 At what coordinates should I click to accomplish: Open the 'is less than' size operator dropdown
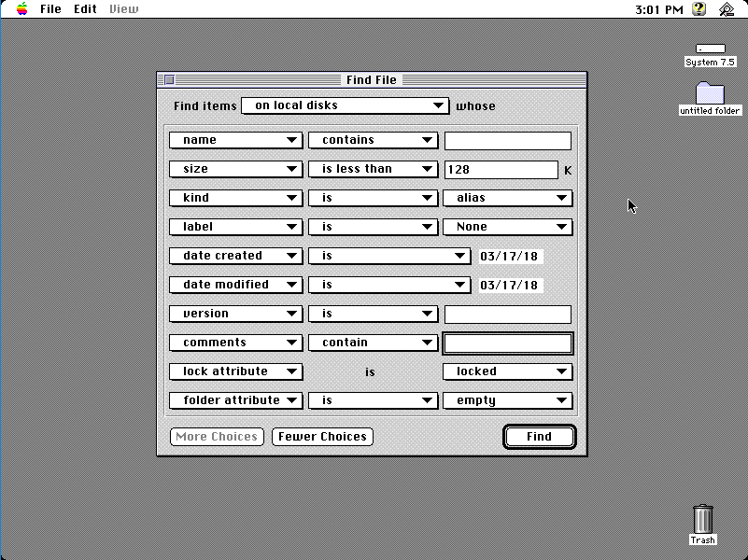[373, 169]
